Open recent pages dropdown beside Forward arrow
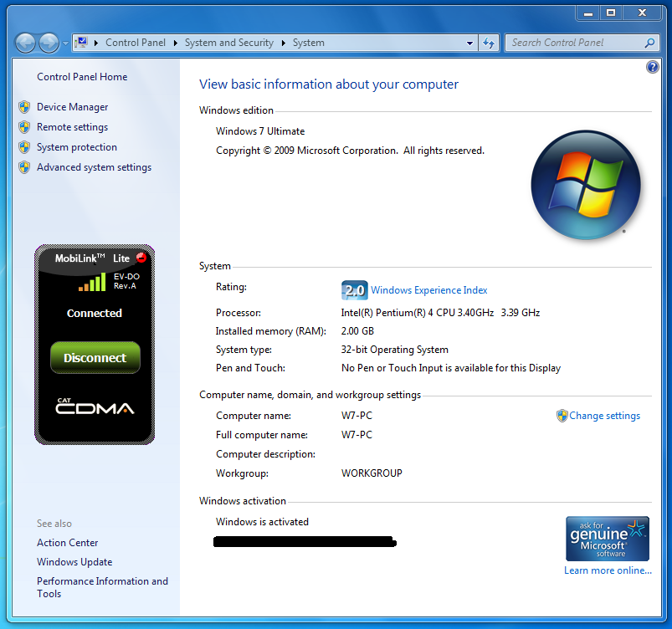The width and height of the screenshot is (672, 629). [65, 43]
